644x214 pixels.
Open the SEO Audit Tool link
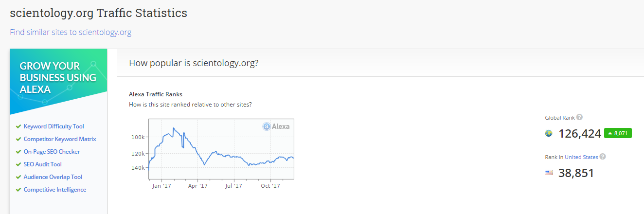pos(43,164)
